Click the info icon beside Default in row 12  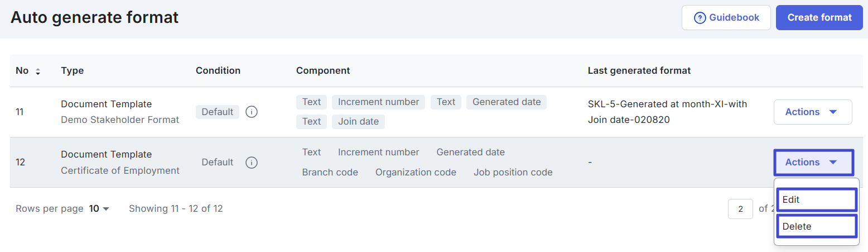[x=251, y=162]
